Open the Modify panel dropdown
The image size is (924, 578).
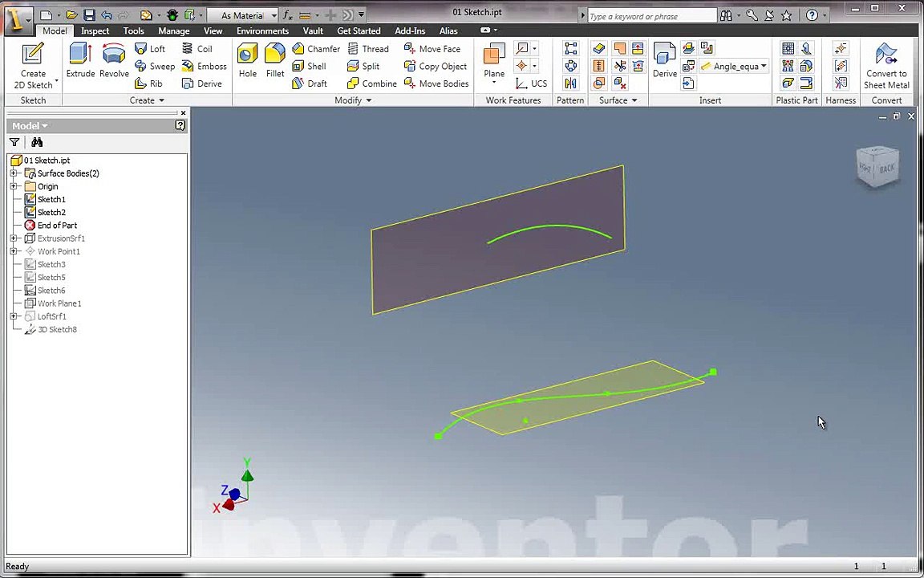click(353, 100)
